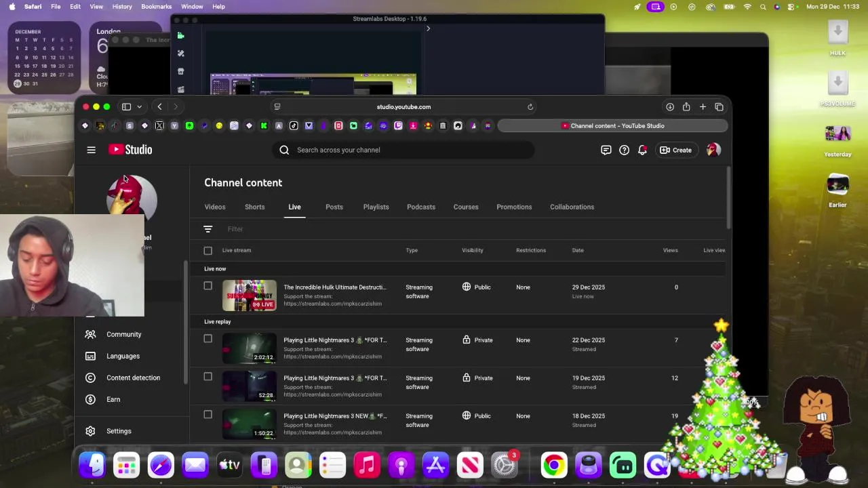This screenshot has height=488, width=868.
Task: Click the Search across your channel field
Action: [404, 150]
